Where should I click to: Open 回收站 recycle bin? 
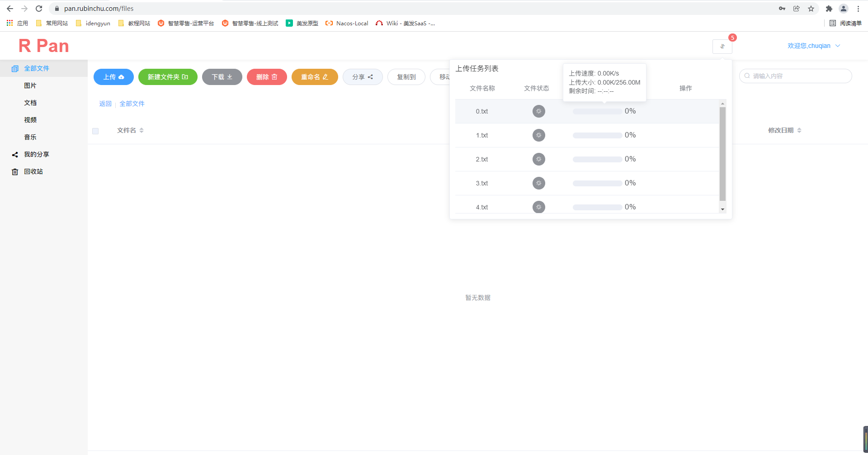[43, 171]
